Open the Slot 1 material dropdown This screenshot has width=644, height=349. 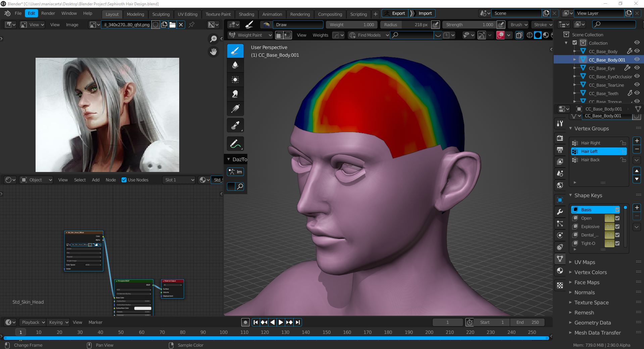coord(179,180)
